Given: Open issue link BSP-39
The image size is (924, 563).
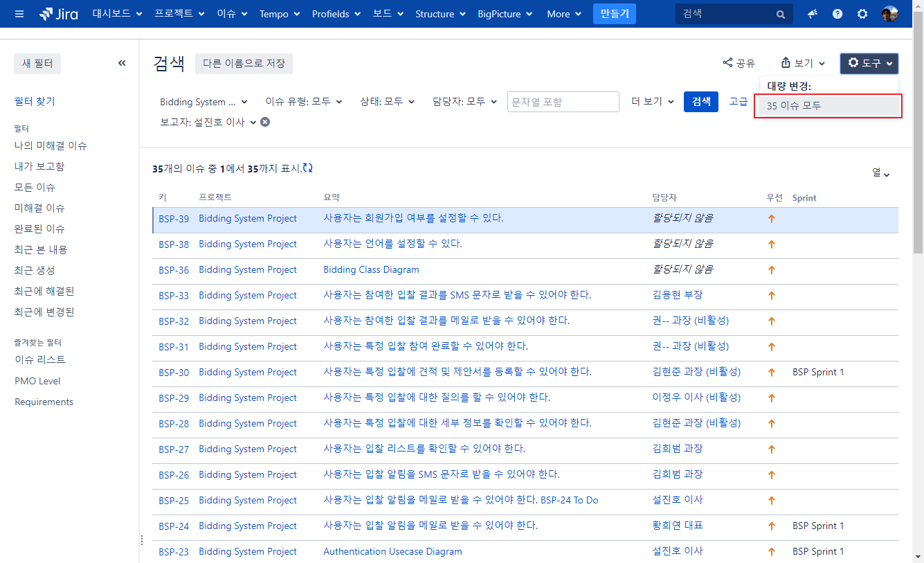Looking at the screenshot, I should pyautogui.click(x=174, y=219).
